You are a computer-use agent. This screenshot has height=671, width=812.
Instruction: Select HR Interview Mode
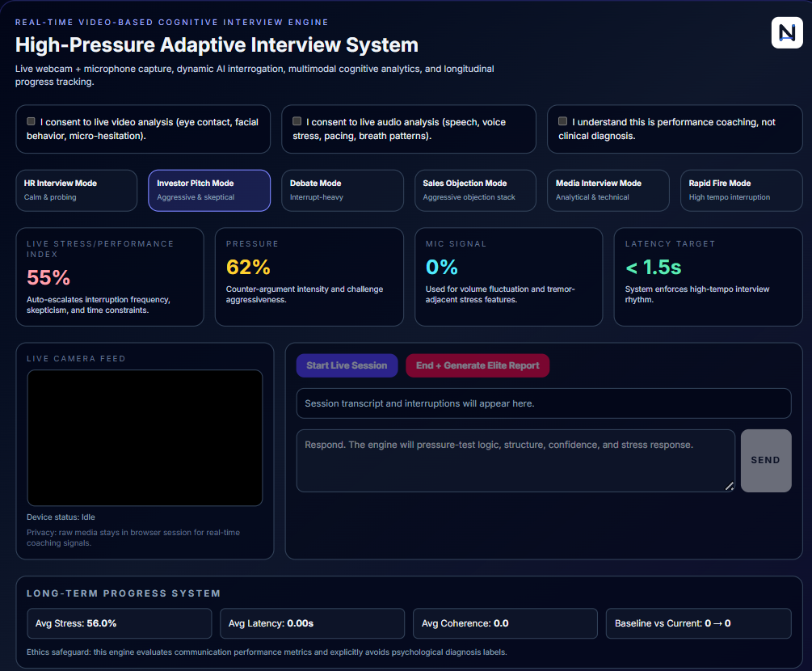pyautogui.click(x=76, y=190)
